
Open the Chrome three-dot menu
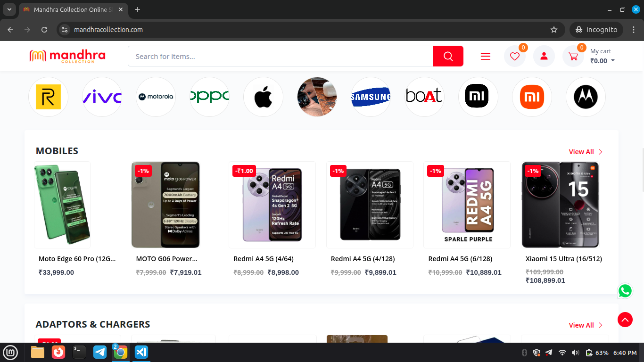tap(633, 29)
